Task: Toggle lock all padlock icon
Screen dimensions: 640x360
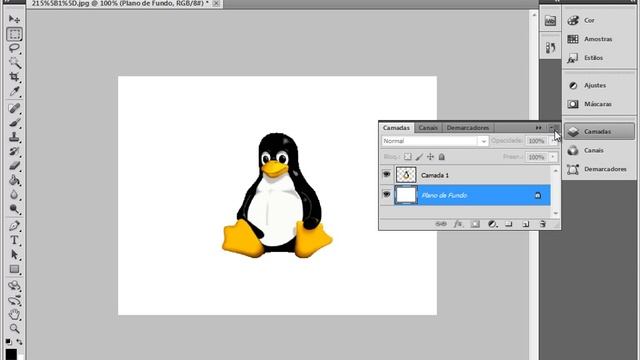Action: [441, 157]
